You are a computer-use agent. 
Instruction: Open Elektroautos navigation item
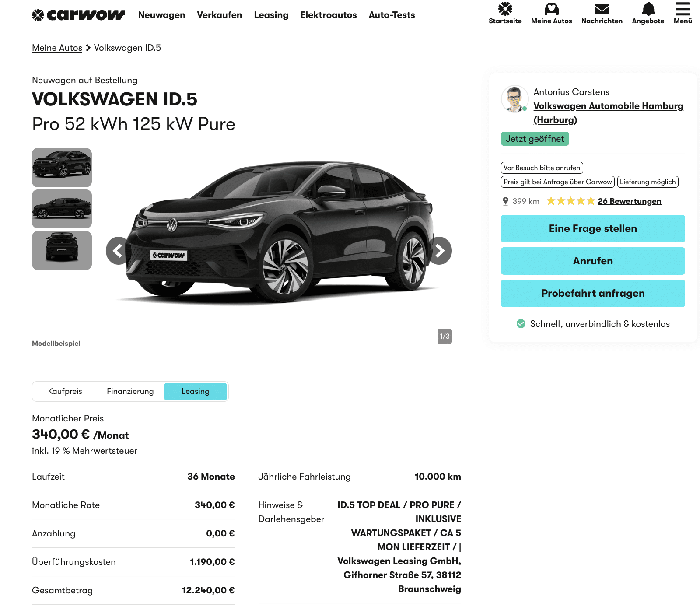point(328,15)
